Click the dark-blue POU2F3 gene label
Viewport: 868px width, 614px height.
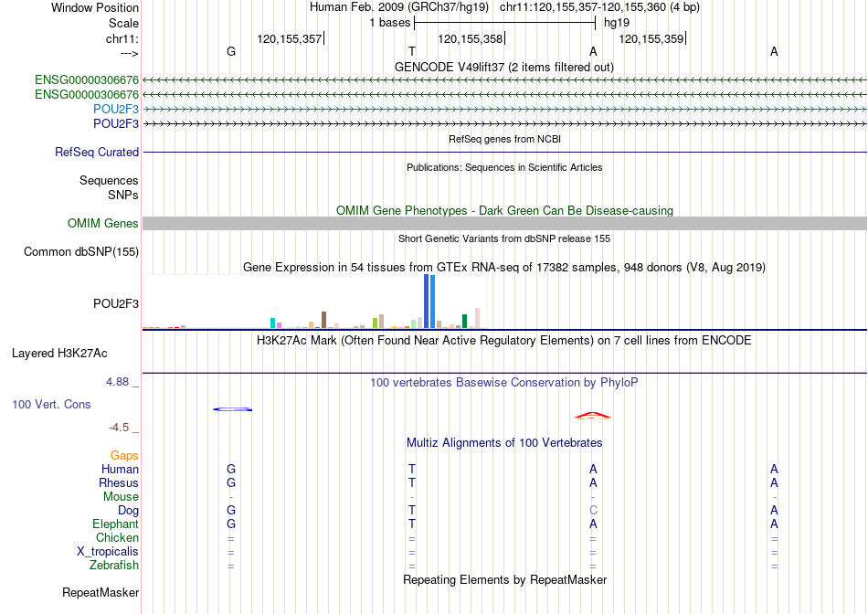coord(116,123)
